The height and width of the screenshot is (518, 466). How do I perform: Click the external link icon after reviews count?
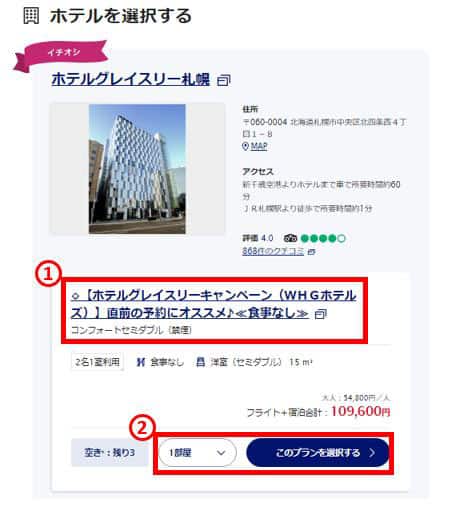click(311, 252)
